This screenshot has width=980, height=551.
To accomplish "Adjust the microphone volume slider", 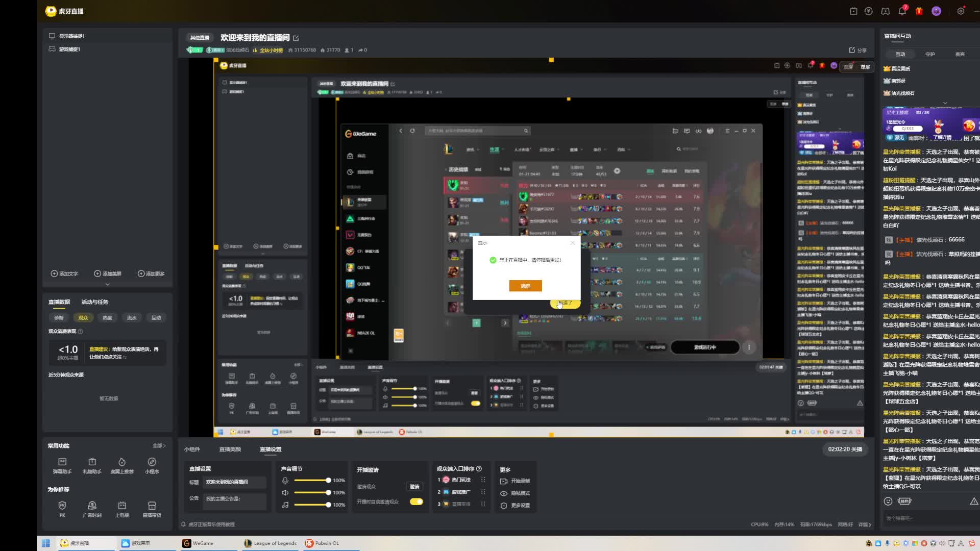I will pos(328,481).
